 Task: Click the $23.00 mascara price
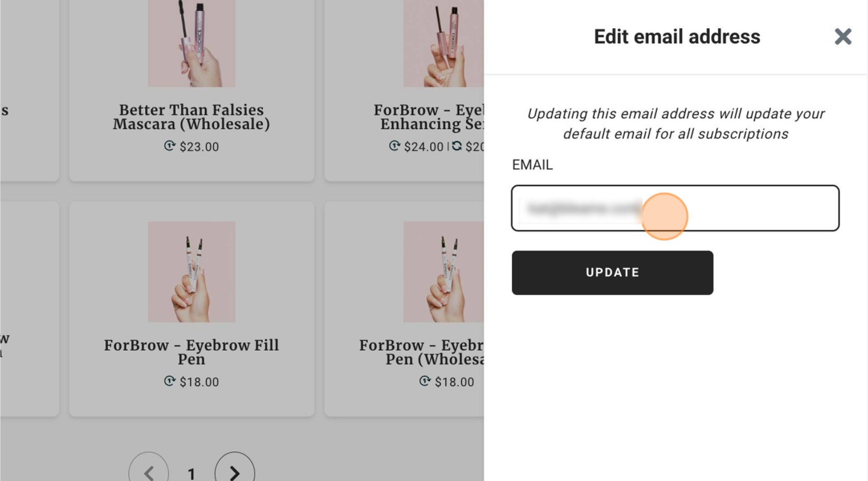tap(199, 147)
